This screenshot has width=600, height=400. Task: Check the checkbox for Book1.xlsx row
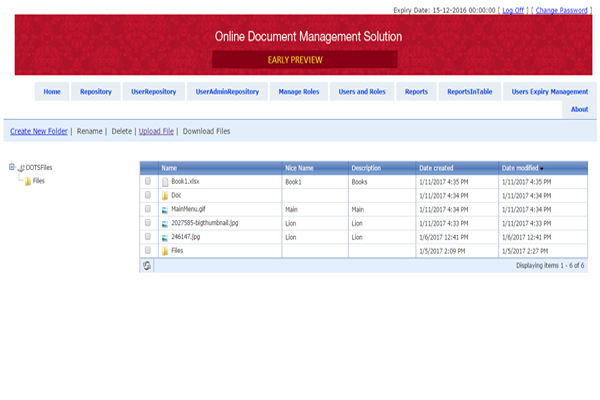click(148, 182)
